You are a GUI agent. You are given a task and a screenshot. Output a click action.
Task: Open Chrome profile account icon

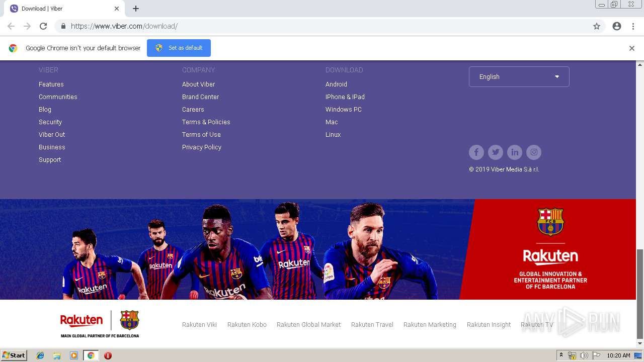617,26
